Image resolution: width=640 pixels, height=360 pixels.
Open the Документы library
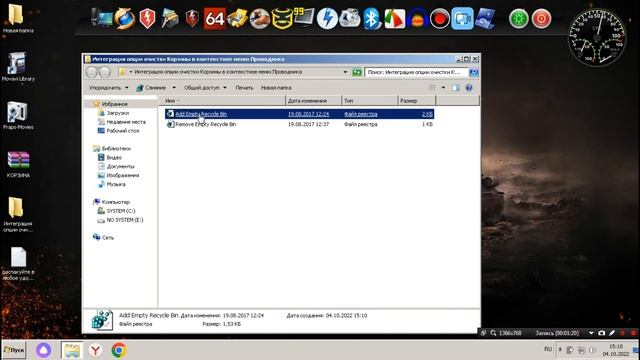coord(116,167)
